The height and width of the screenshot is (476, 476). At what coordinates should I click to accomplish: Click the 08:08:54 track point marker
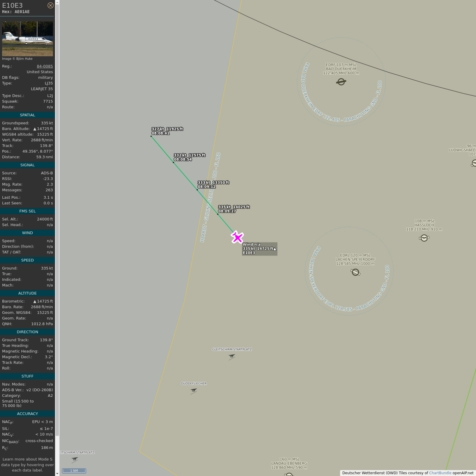(173, 162)
